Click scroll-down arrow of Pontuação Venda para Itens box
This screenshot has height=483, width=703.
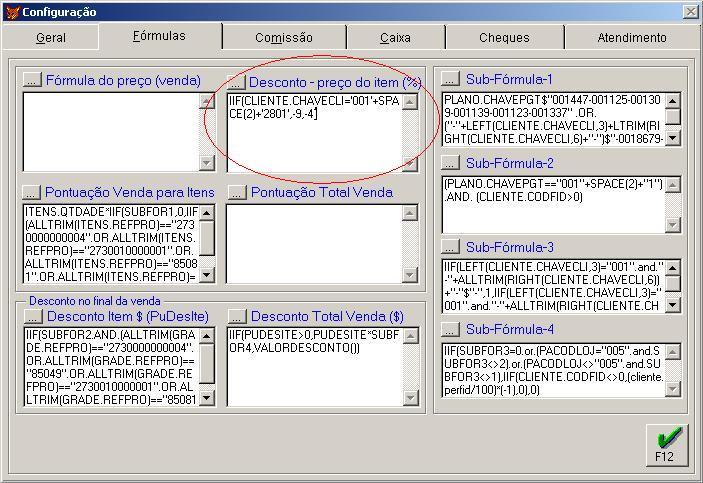click(x=206, y=274)
